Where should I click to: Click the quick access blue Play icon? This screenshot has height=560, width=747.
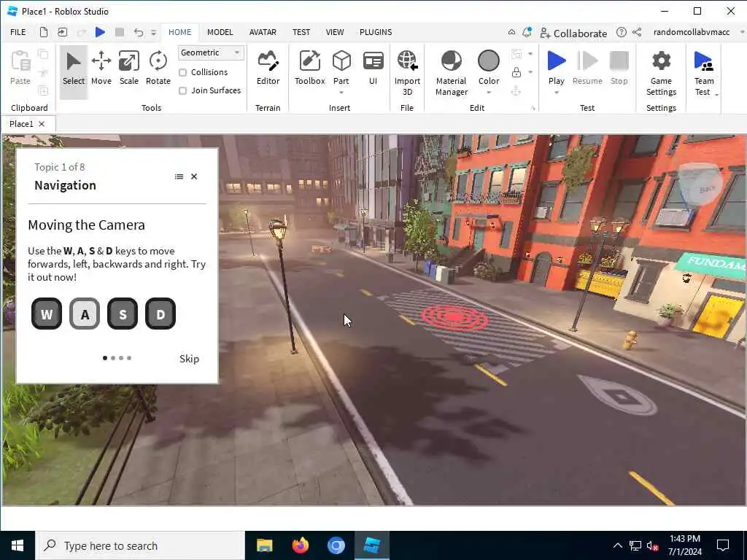point(100,32)
